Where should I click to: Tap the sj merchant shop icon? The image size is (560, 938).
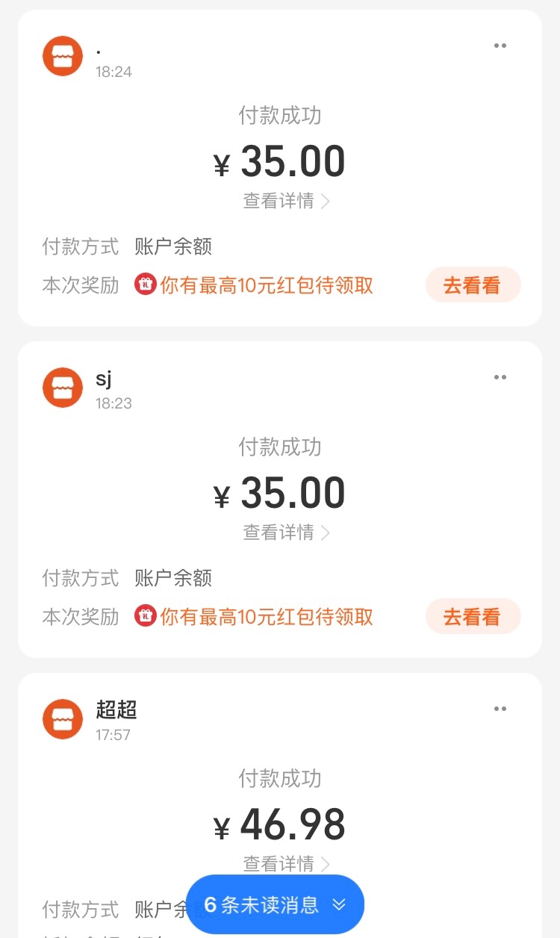(63, 388)
